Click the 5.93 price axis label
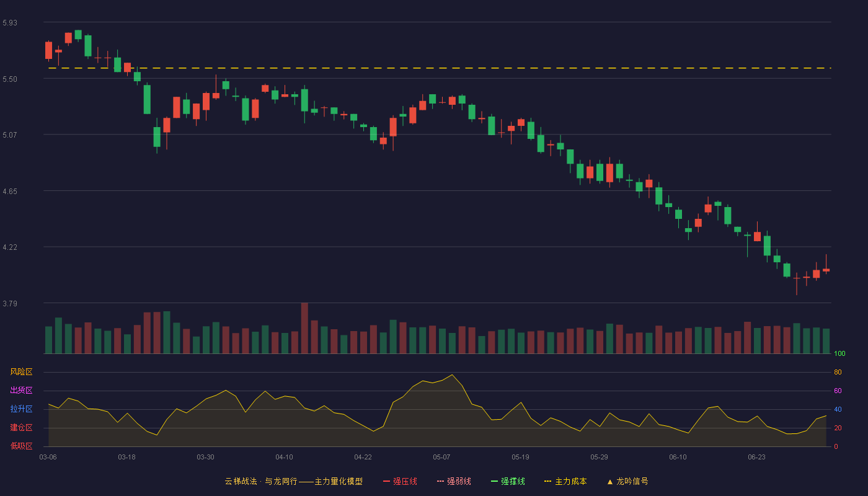Viewport: 868px width, 496px height. (x=10, y=23)
